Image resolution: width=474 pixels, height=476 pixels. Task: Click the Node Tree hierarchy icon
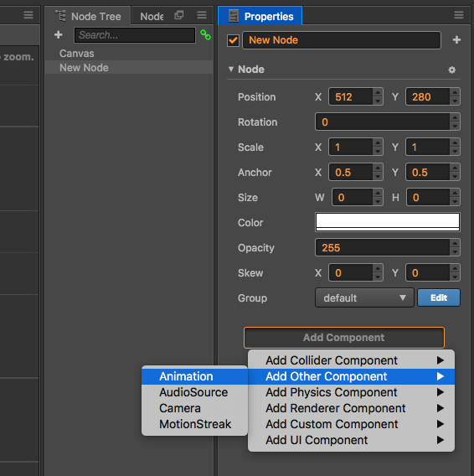coord(61,16)
